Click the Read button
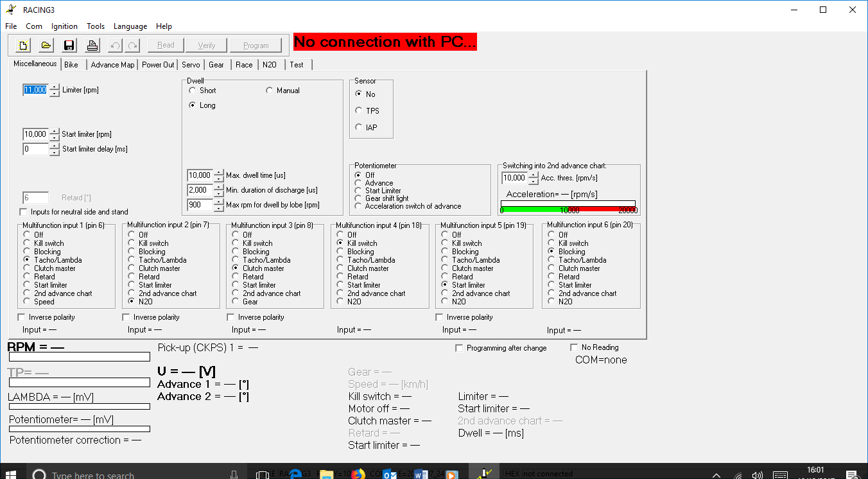 (166, 46)
